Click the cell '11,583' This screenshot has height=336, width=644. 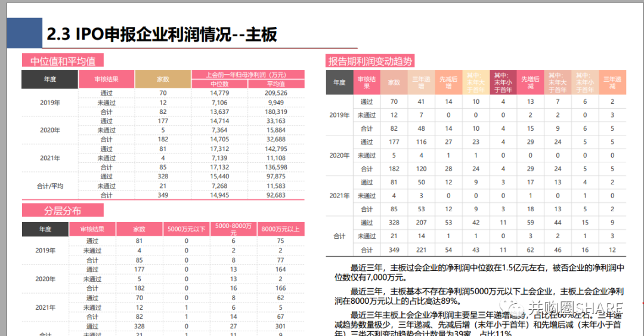(x=276, y=186)
